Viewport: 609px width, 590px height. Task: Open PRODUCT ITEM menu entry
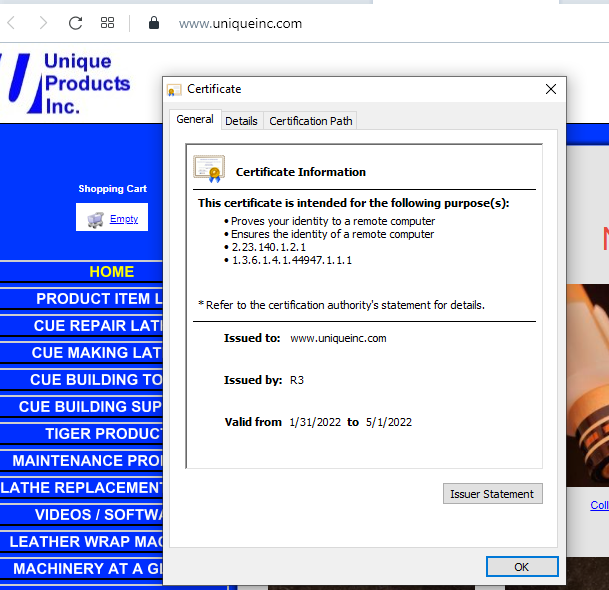(x=81, y=299)
